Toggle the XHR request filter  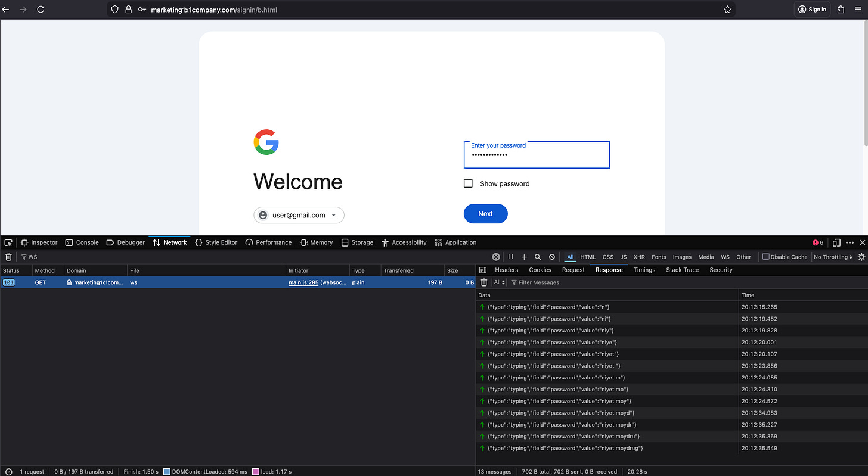639,257
